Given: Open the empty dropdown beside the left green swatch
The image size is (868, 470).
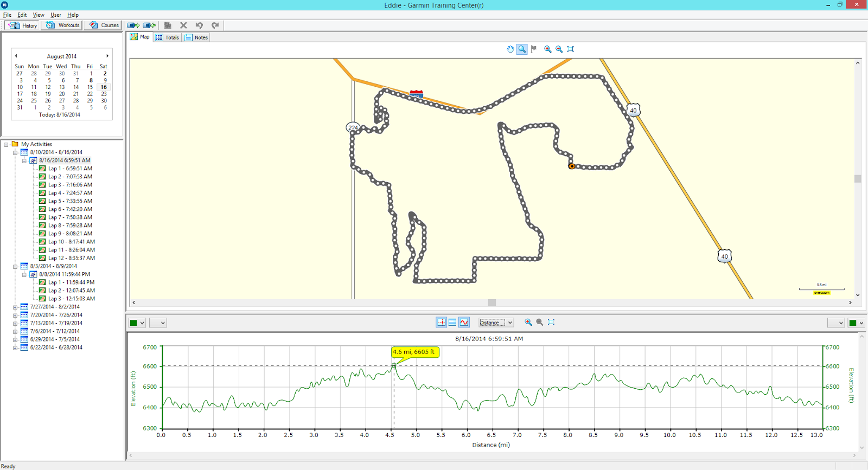Looking at the screenshot, I should tap(158, 323).
